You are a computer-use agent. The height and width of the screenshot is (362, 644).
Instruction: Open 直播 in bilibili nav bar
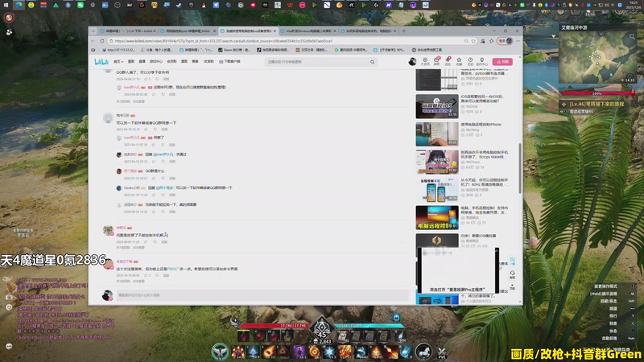142,62
